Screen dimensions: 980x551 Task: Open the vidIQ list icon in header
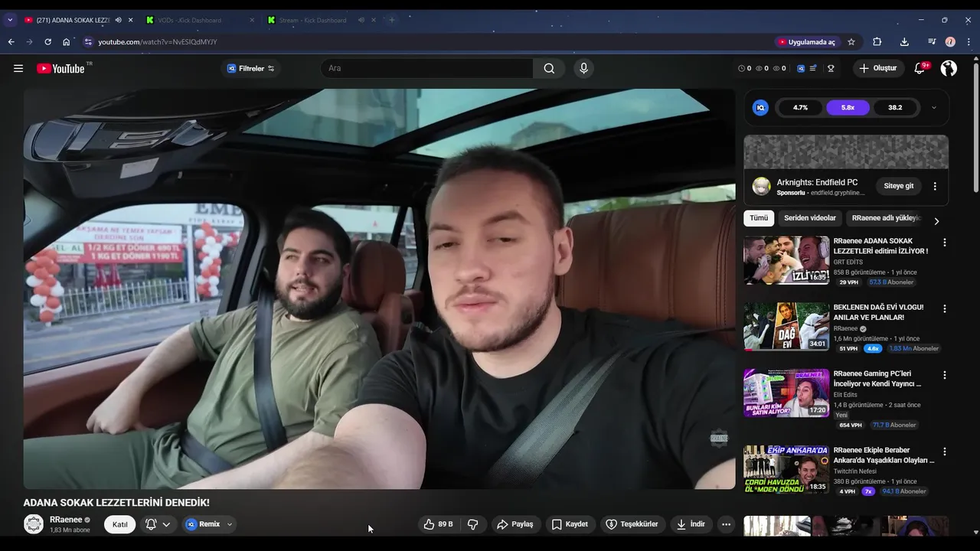(813, 68)
